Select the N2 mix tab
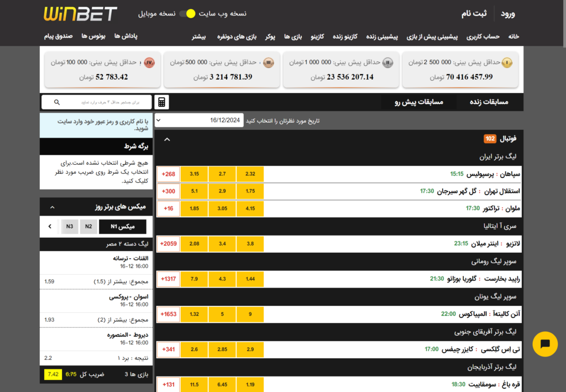The width and height of the screenshot is (566, 392). click(x=88, y=226)
